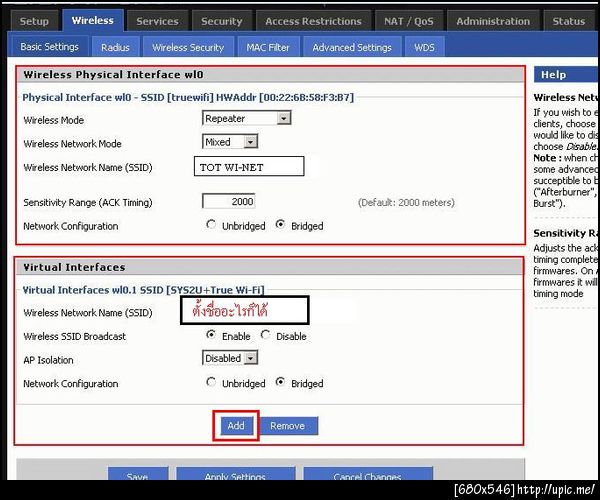Click the Apply Settings button
This screenshot has height=500, width=600.
(x=235, y=474)
